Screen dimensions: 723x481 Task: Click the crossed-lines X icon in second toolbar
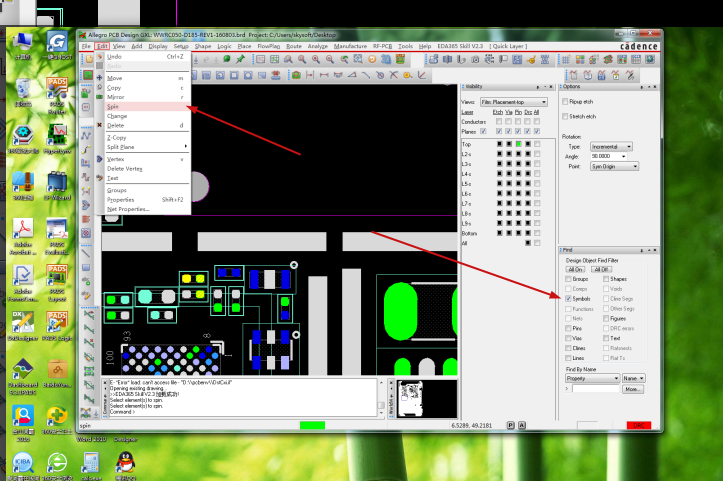(x=394, y=75)
